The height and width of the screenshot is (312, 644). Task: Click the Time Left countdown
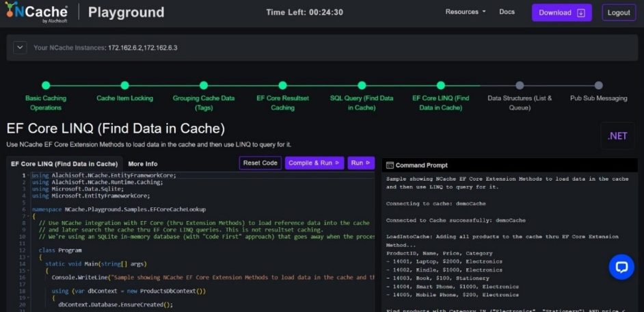click(x=304, y=12)
